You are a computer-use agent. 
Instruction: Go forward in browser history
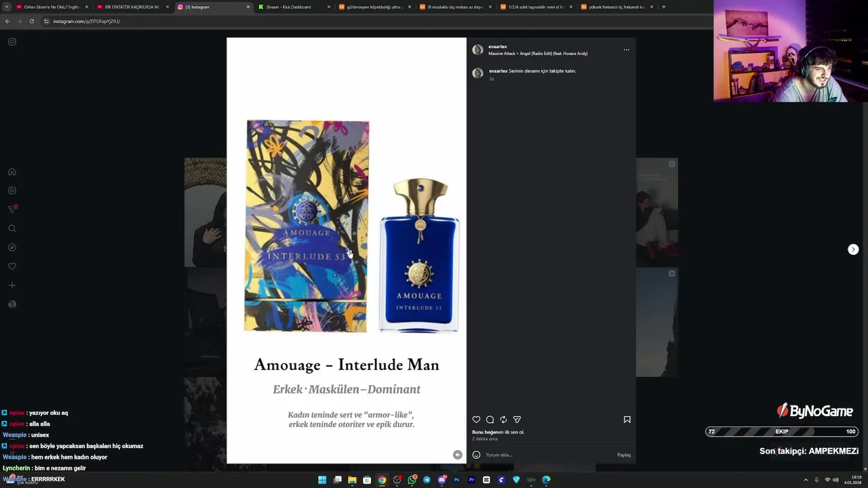20,21
